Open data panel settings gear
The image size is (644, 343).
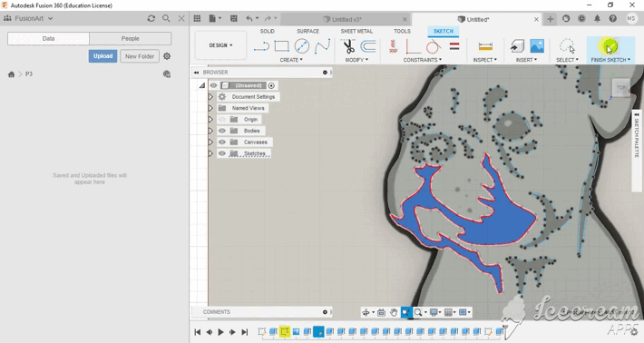tap(167, 56)
